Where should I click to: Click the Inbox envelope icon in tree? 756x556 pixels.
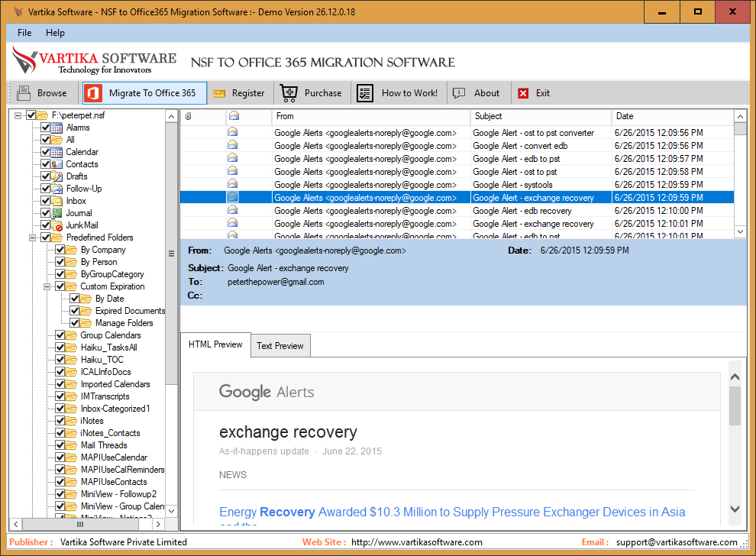click(57, 201)
